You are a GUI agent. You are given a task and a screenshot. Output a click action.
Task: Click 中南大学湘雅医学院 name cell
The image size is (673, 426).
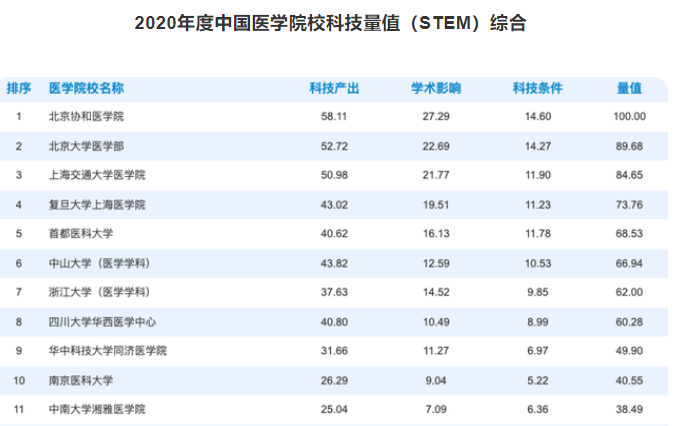tap(97, 409)
